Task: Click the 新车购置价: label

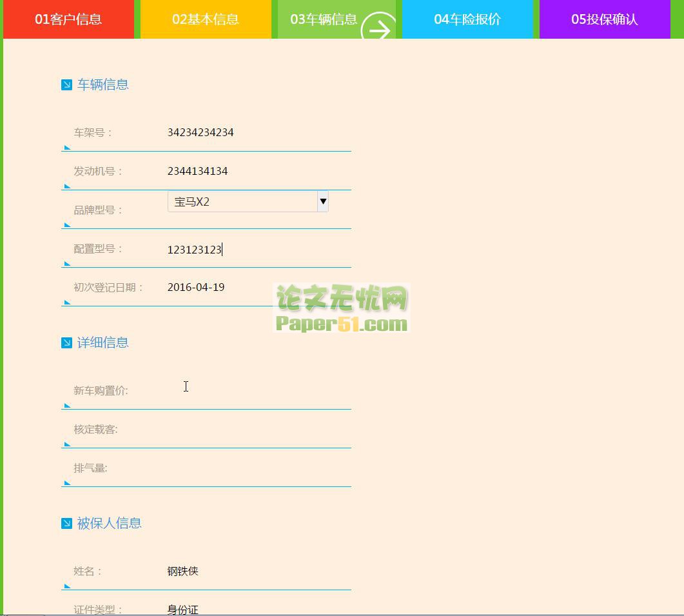Action: (x=101, y=391)
